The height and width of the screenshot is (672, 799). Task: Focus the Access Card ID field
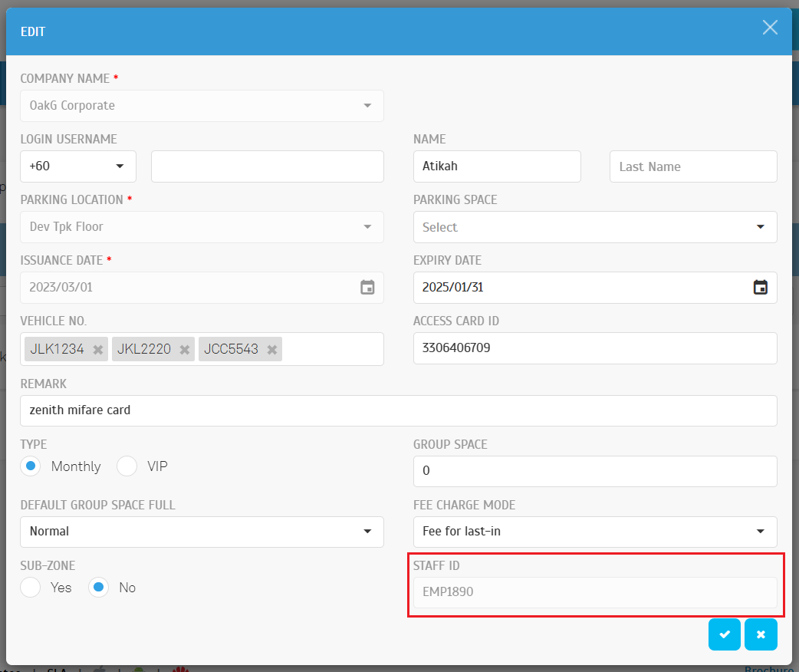click(594, 348)
